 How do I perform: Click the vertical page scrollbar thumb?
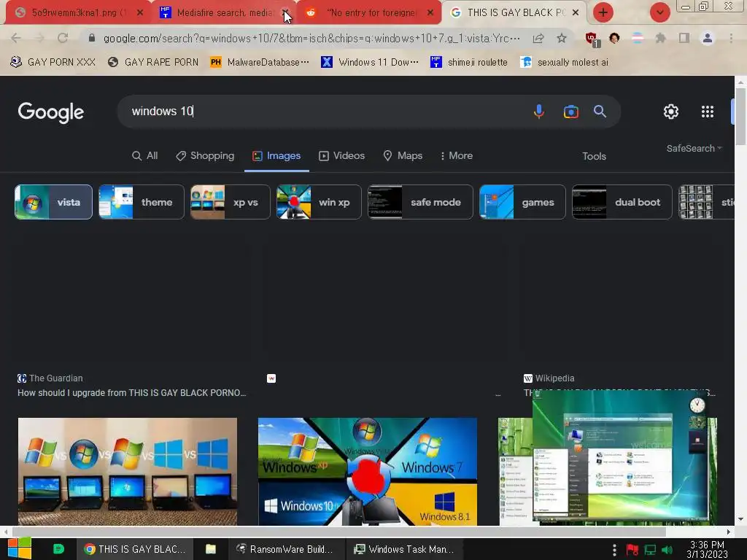tap(740, 116)
